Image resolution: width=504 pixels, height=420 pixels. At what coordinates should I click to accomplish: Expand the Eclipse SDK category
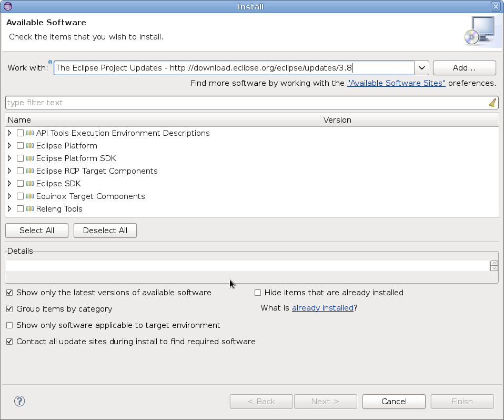pos(9,183)
